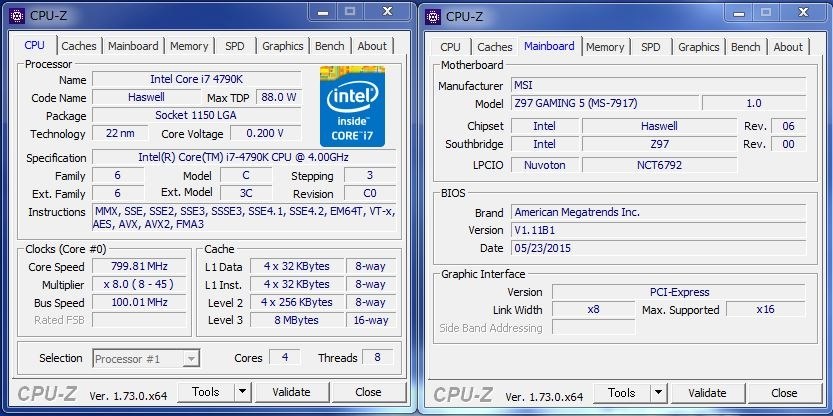Open Tools dropdown arrow in right window
Image resolution: width=833 pixels, height=416 pixels.
pyautogui.click(x=658, y=393)
